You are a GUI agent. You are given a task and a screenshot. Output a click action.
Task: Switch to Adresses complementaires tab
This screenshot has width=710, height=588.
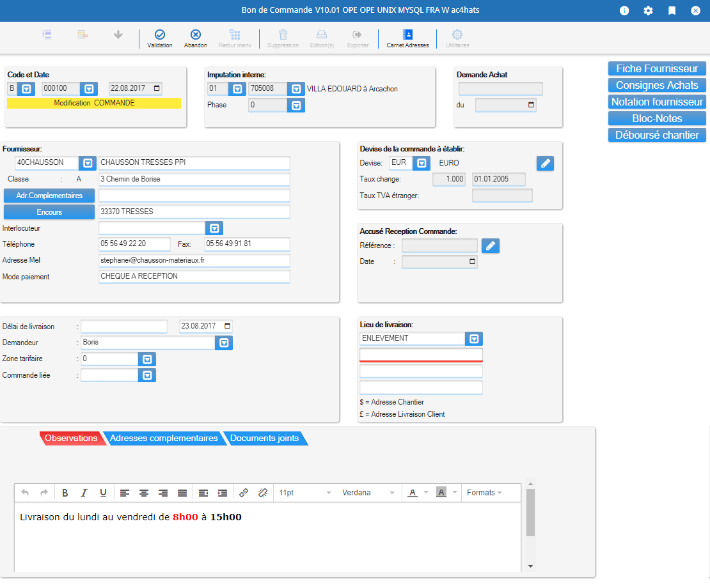coord(164,438)
